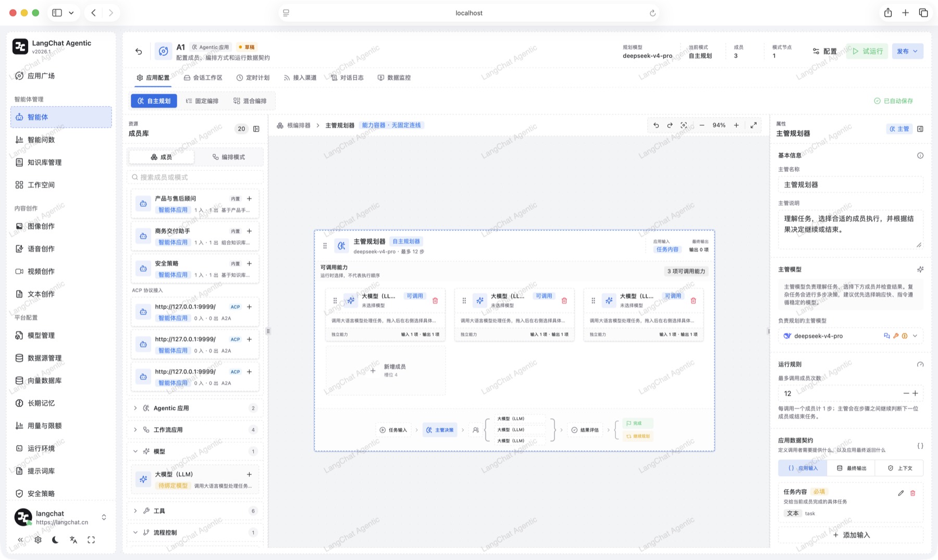938x560 pixels.
Task: Open the 发布 dropdown button
Action: point(907,51)
